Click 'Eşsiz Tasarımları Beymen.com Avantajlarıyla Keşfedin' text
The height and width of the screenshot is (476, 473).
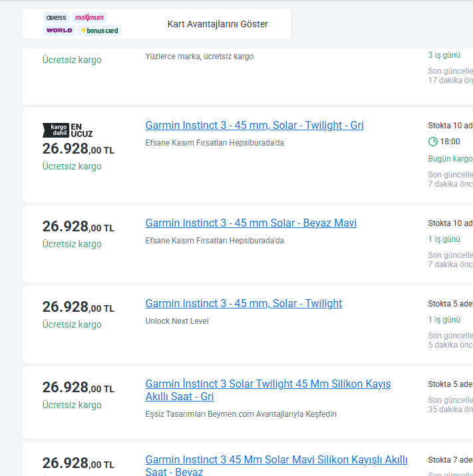241,414
